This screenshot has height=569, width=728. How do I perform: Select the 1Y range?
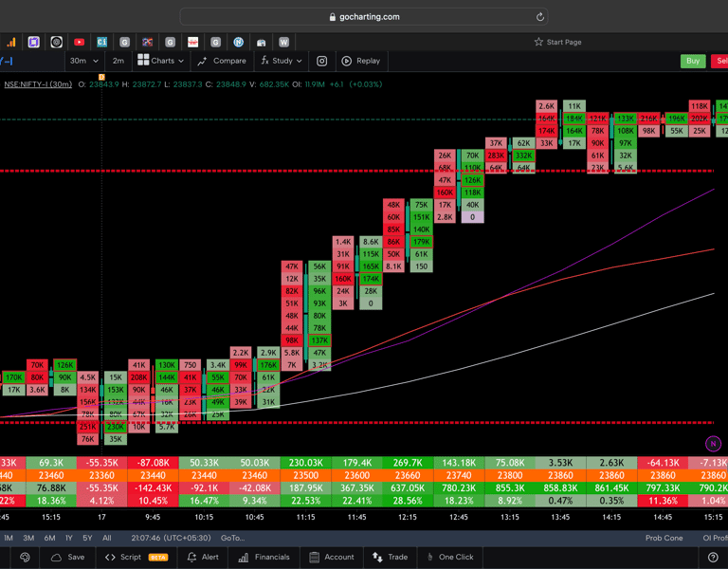point(69,538)
